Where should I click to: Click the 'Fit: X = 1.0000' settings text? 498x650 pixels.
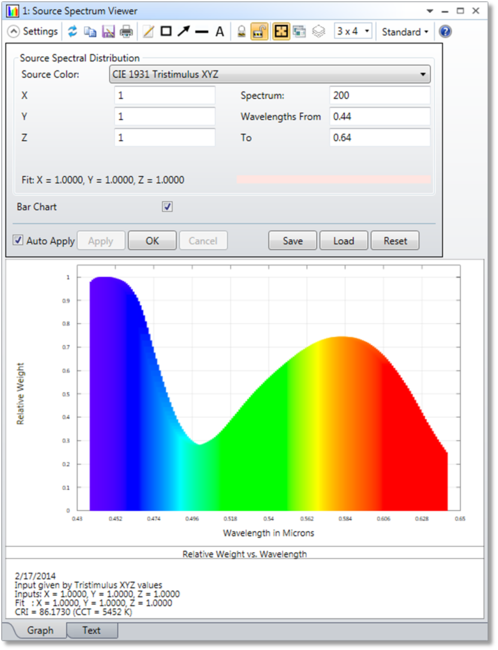103,180
